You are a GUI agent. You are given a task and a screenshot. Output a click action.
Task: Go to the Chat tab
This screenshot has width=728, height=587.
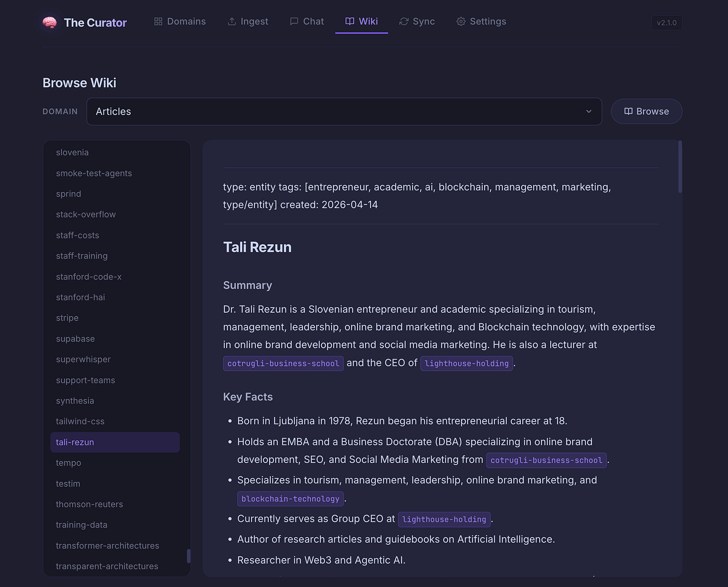click(x=307, y=21)
